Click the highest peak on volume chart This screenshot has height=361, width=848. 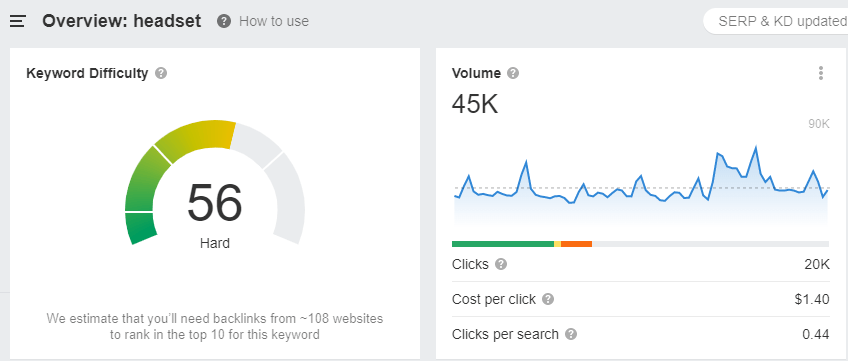click(x=755, y=147)
